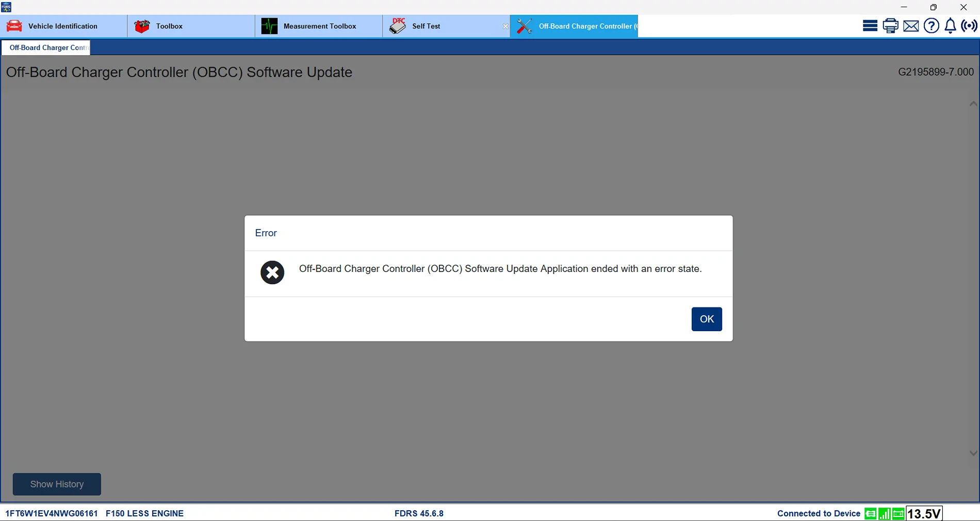Check VCI wireless status icon
The image size is (980, 521).
[970, 26]
